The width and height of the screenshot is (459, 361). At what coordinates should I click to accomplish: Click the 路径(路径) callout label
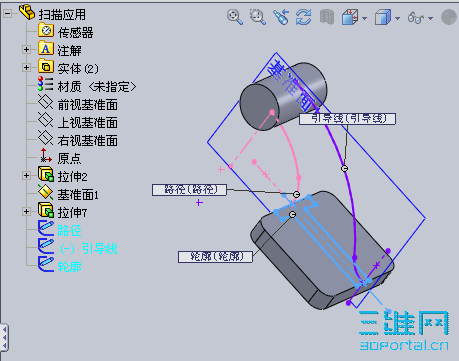click(x=189, y=190)
